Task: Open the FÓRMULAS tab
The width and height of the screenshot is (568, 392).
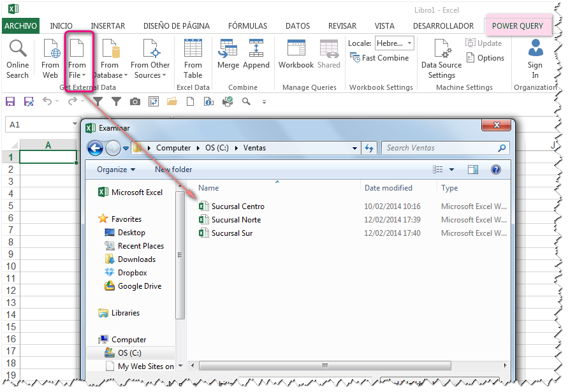Action: pyautogui.click(x=247, y=25)
